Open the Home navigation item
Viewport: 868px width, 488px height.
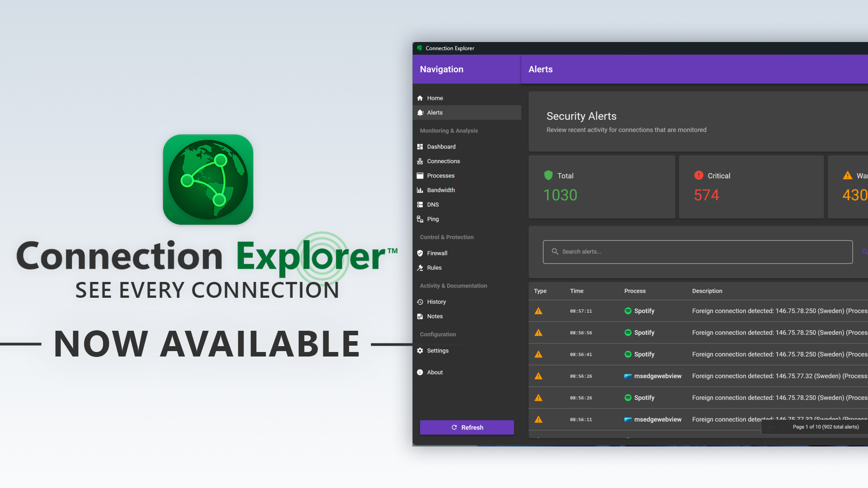coord(467,98)
